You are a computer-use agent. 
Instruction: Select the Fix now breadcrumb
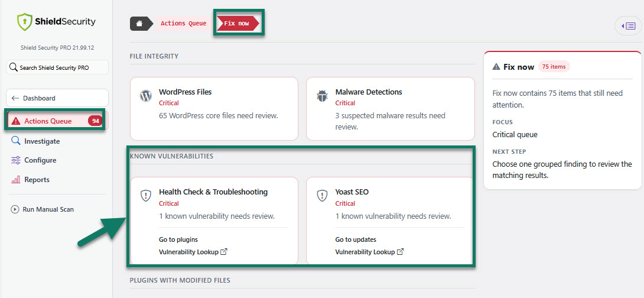click(x=238, y=24)
